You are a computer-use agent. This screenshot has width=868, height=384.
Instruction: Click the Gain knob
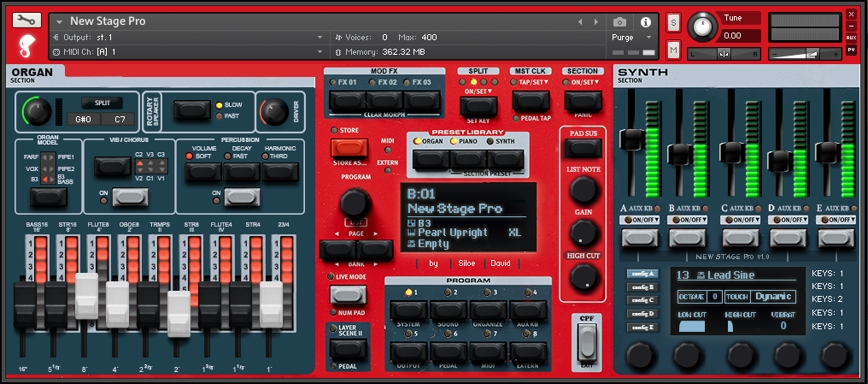(x=584, y=232)
